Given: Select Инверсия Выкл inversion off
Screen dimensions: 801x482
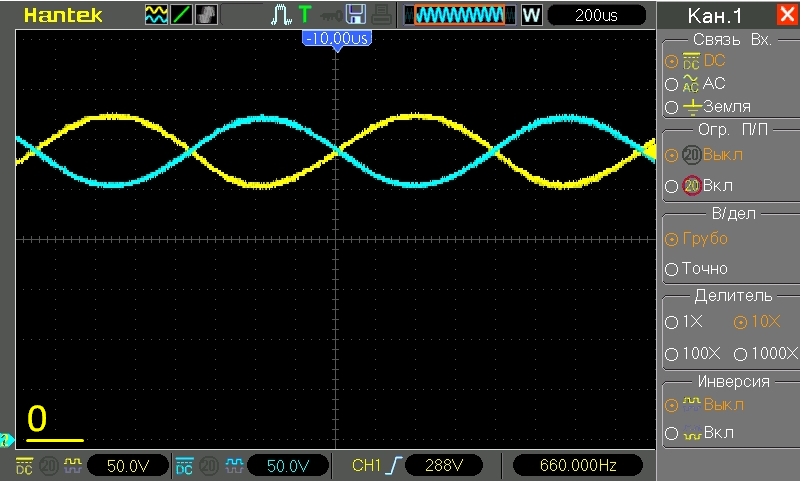Looking at the screenshot, I should pyautogui.click(x=704, y=405).
